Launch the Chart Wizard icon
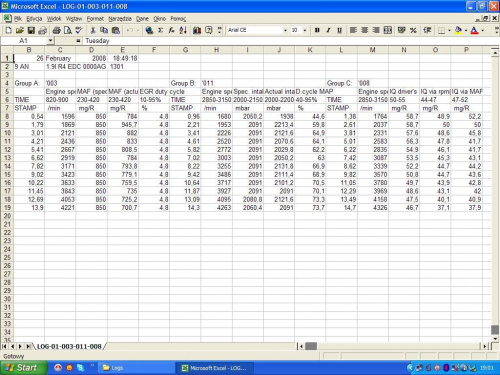 [197, 30]
